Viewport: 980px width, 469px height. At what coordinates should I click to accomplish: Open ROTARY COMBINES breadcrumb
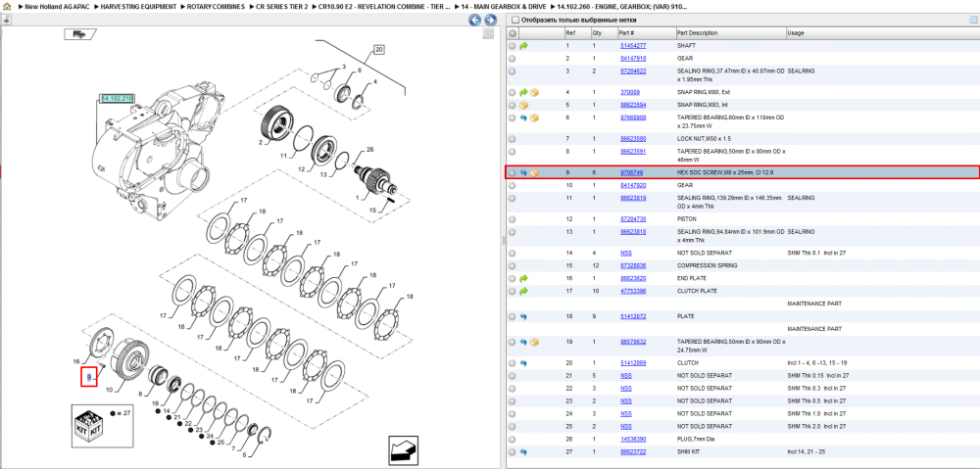coord(217,6)
